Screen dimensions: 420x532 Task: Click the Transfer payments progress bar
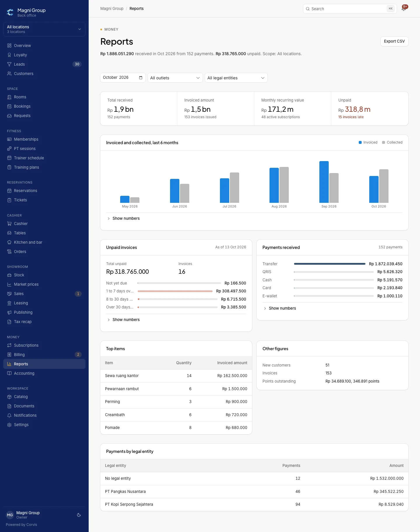[330, 264]
